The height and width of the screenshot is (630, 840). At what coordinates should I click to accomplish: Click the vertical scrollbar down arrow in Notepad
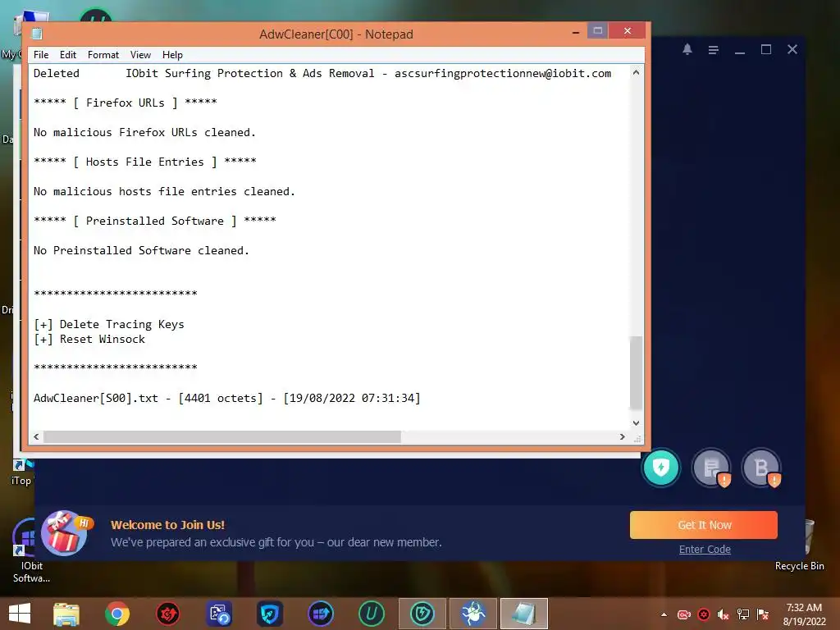coord(636,422)
